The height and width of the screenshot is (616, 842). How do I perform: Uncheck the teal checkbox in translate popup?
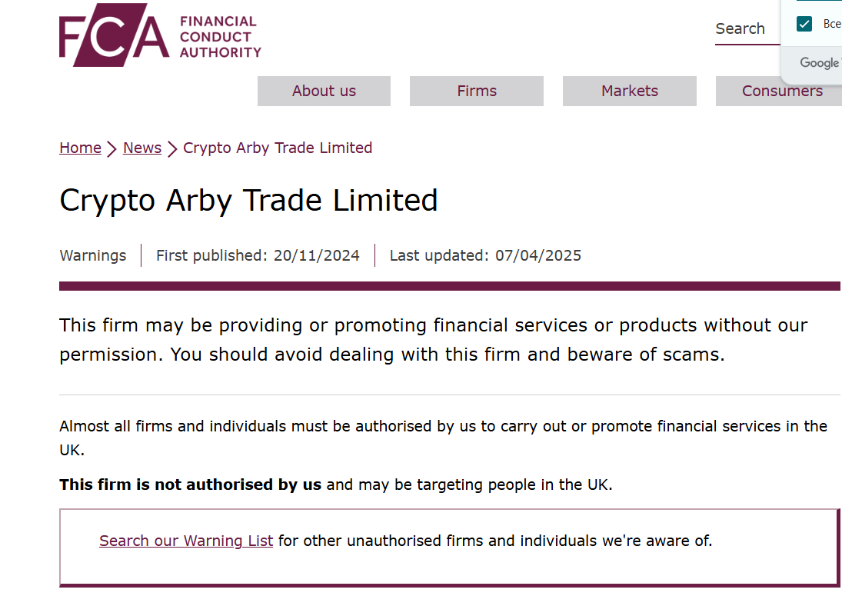point(804,24)
